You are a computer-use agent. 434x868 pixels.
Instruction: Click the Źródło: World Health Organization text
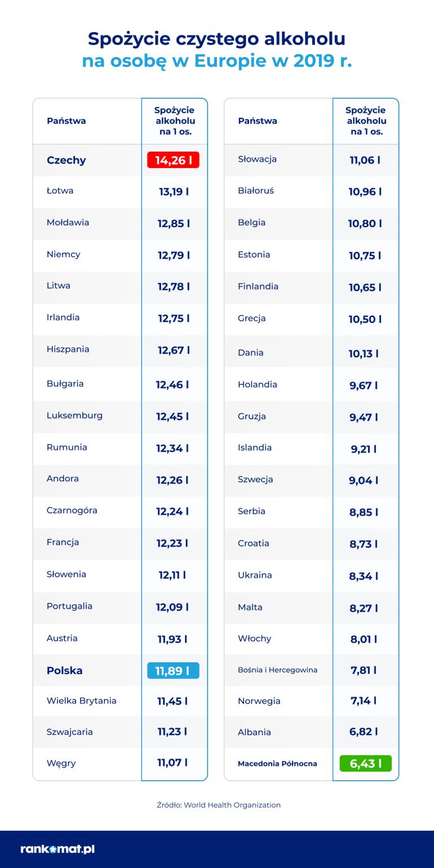point(219,805)
